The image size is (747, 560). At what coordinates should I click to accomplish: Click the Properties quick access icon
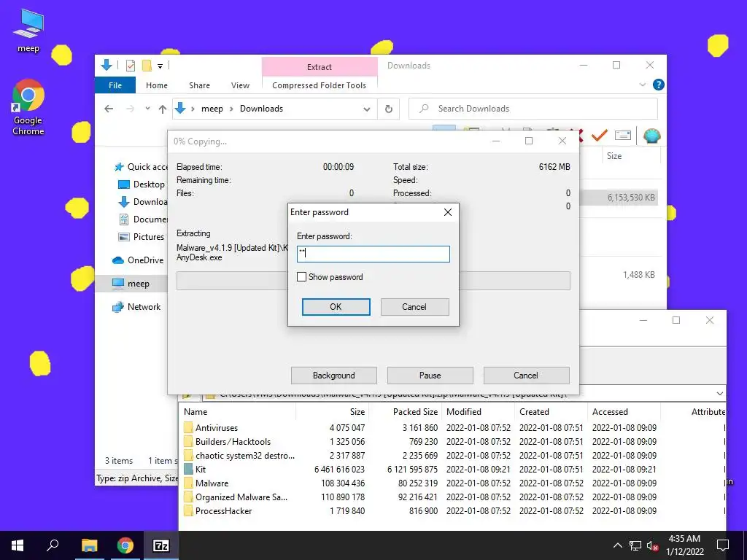[130, 66]
